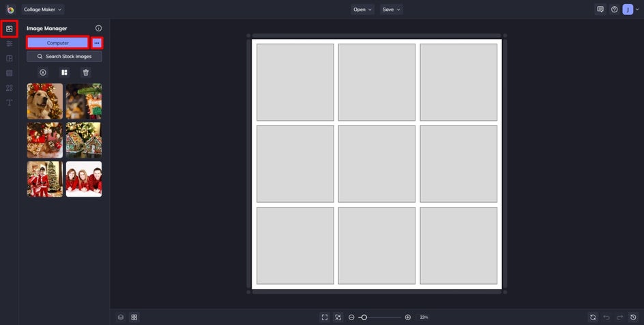Open the Open dropdown menu
This screenshot has height=325, width=644.
(x=362, y=10)
